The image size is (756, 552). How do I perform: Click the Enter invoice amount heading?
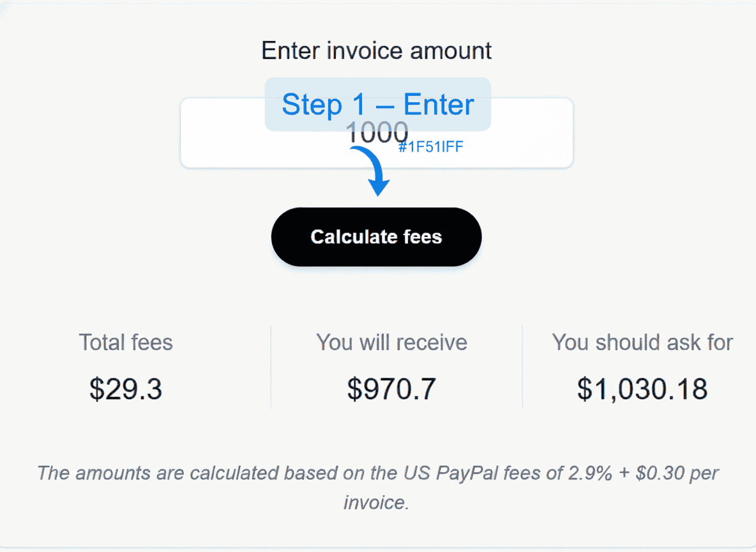pos(377,50)
